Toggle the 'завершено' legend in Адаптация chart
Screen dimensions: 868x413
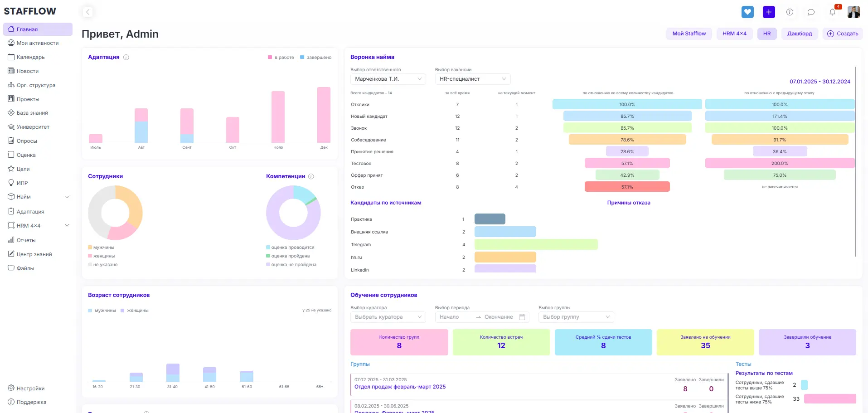[315, 58]
